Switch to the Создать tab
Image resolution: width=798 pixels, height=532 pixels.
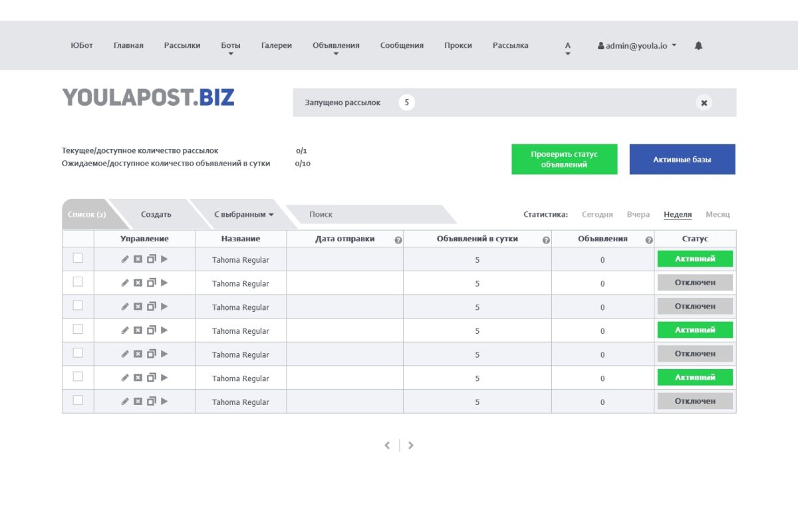click(156, 214)
